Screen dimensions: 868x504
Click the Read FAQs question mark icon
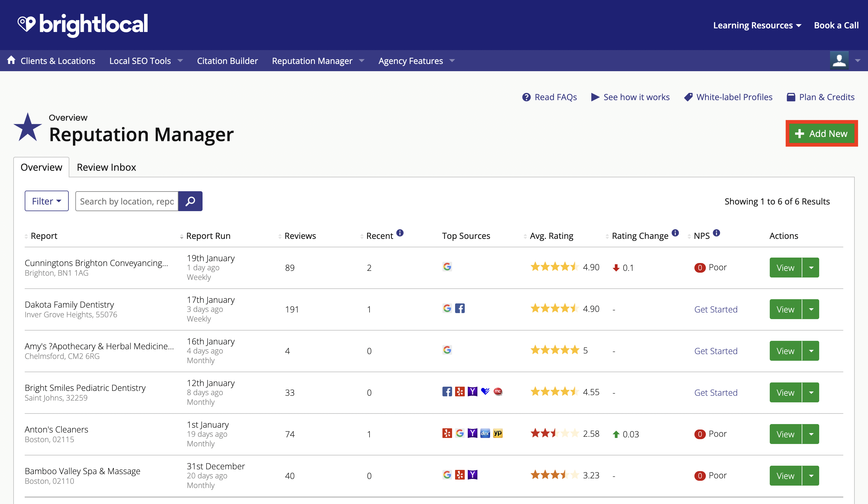pos(526,97)
